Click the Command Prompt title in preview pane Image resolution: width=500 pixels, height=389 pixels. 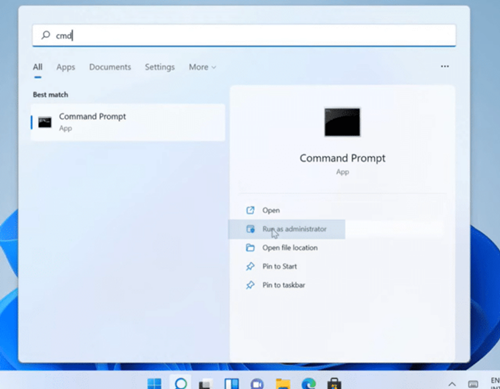(x=342, y=158)
